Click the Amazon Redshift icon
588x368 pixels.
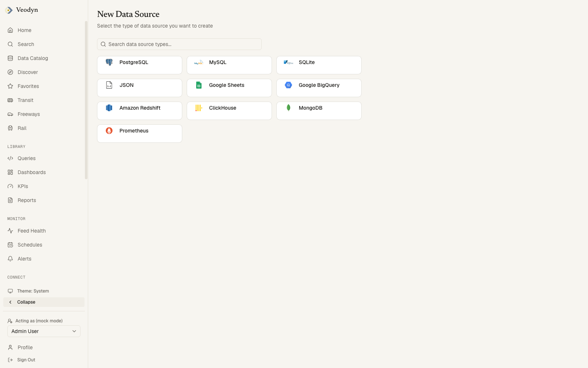[x=109, y=108]
